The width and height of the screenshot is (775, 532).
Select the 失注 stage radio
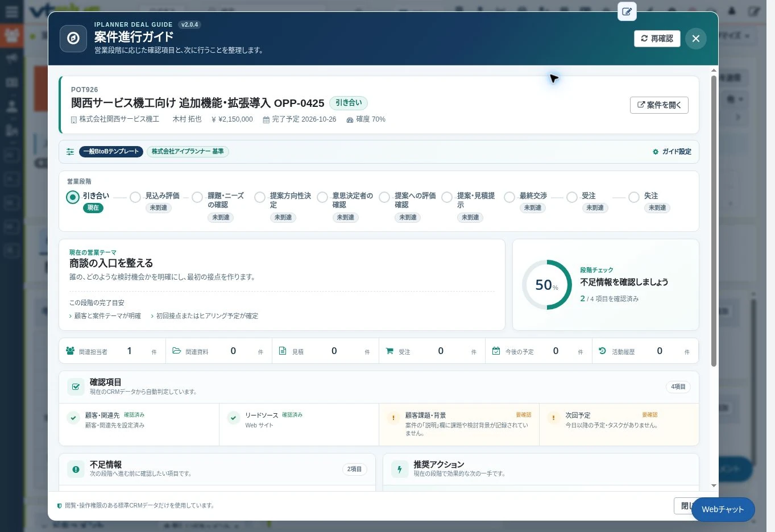coord(634,197)
